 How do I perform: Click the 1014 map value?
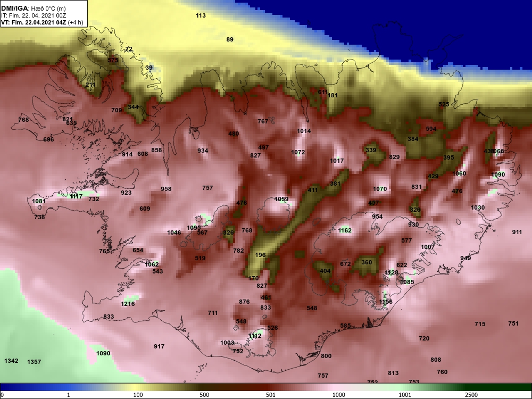click(x=304, y=131)
